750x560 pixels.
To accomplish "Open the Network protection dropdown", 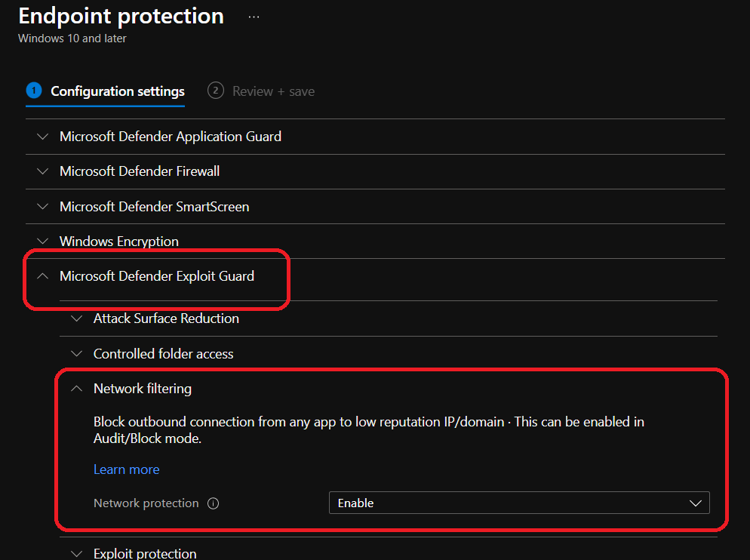I will click(519, 503).
